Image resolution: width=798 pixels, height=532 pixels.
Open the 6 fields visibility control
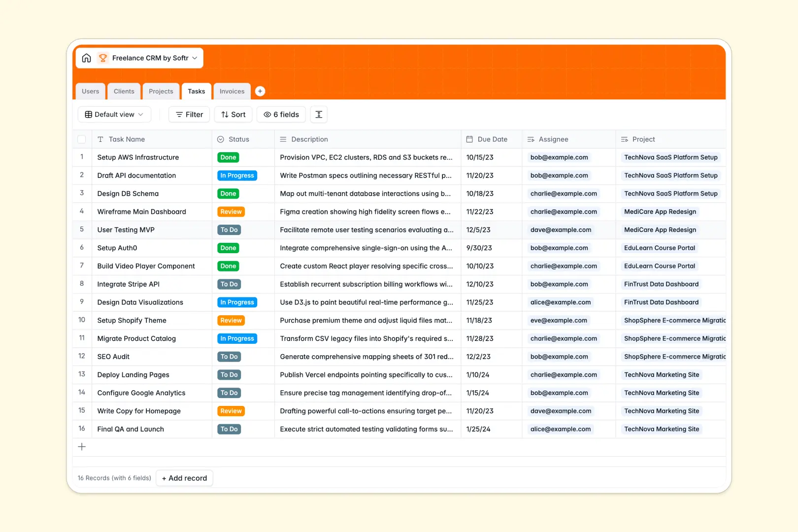[281, 114]
